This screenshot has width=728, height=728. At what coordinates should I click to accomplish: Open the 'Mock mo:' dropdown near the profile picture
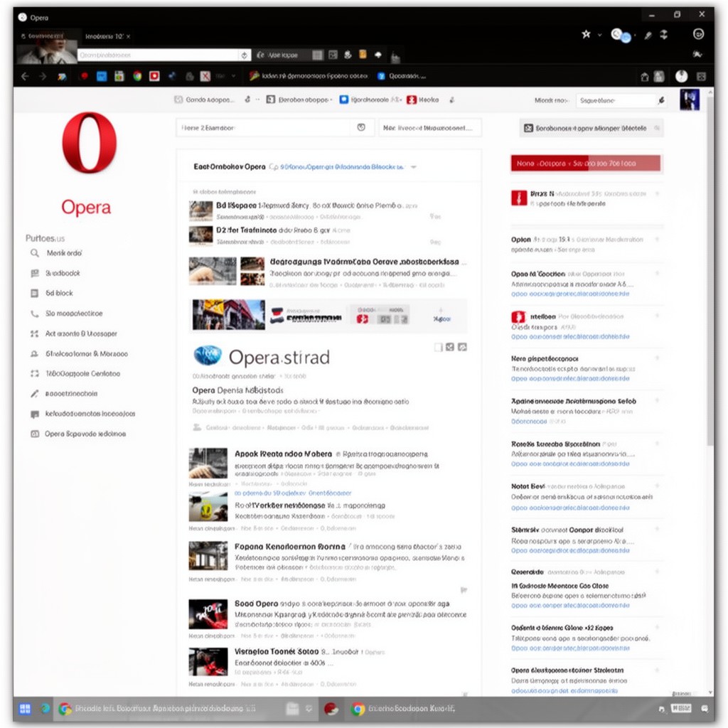[552, 100]
